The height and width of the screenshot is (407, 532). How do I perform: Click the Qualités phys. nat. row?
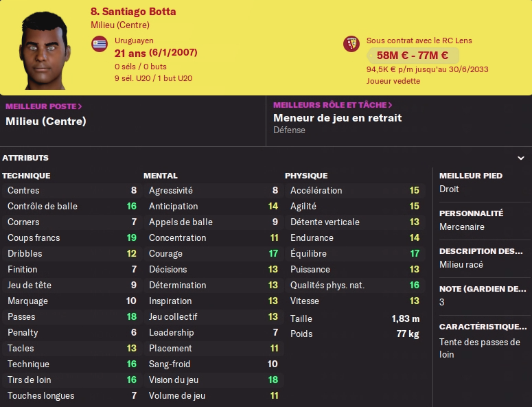pyautogui.click(x=355, y=285)
